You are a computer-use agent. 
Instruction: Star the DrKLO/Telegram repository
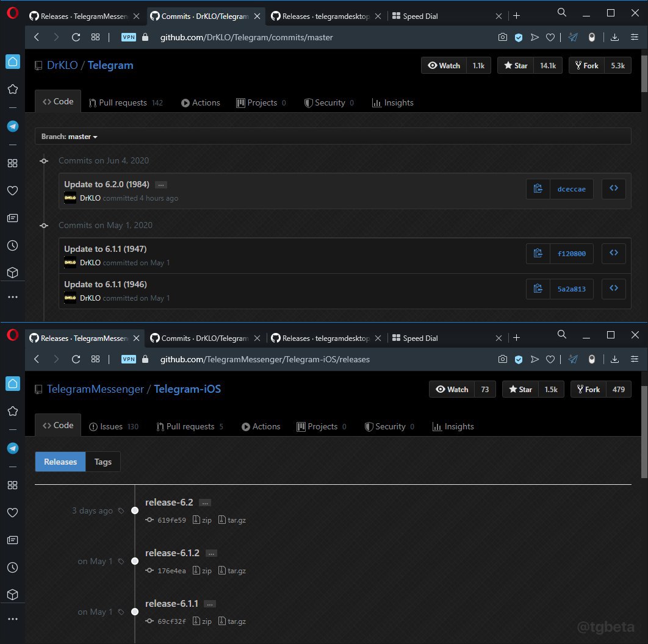(516, 65)
